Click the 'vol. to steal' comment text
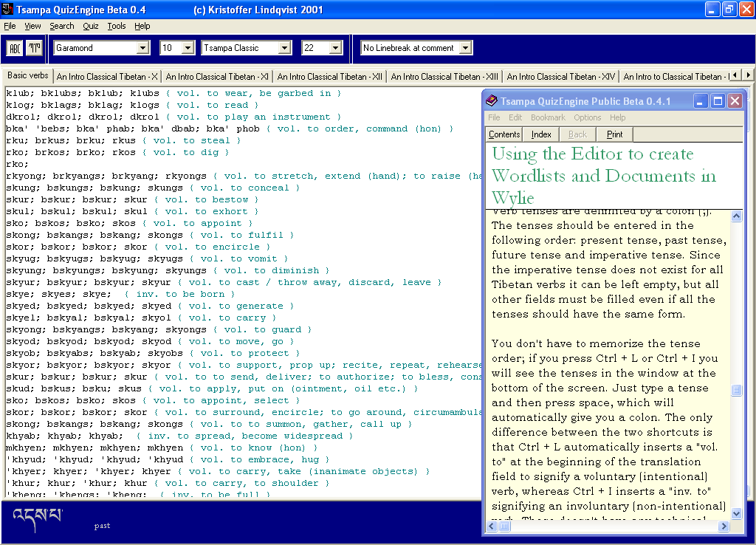The image size is (756, 545). (191, 140)
